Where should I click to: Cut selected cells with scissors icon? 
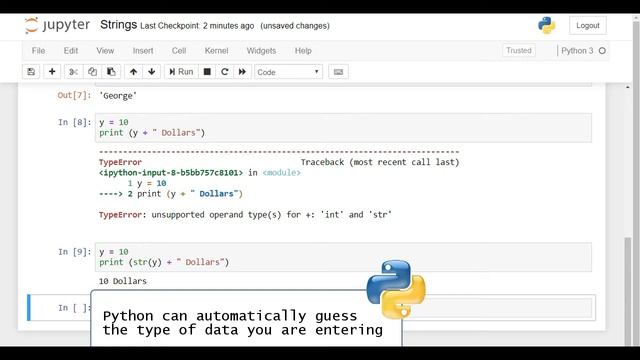pyautogui.click(x=73, y=72)
